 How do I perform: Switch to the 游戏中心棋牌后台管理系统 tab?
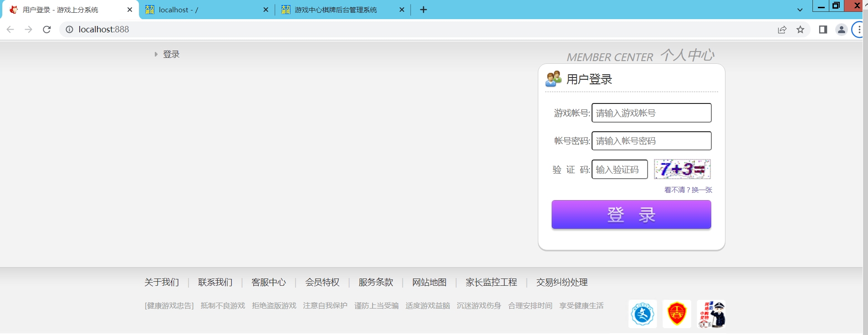pyautogui.click(x=335, y=10)
